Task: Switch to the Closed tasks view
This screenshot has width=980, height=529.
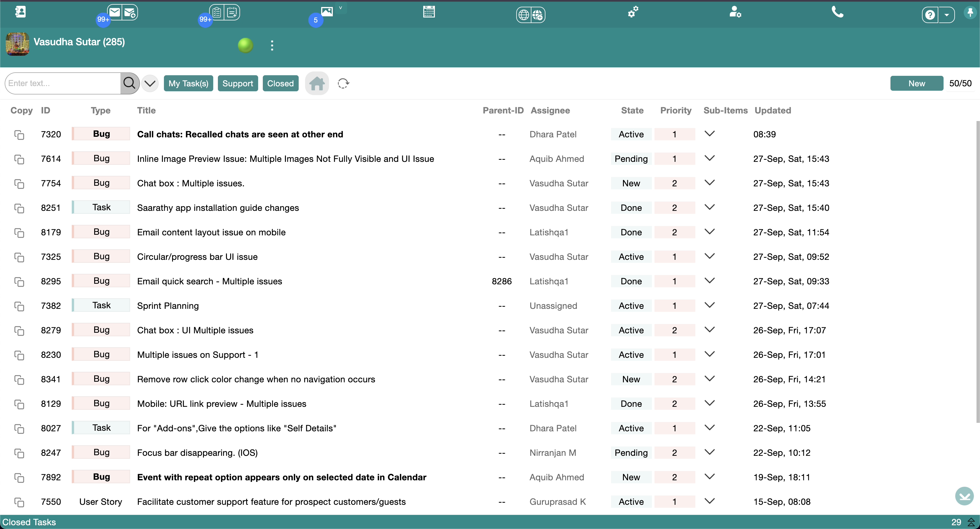Action: pos(280,83)
